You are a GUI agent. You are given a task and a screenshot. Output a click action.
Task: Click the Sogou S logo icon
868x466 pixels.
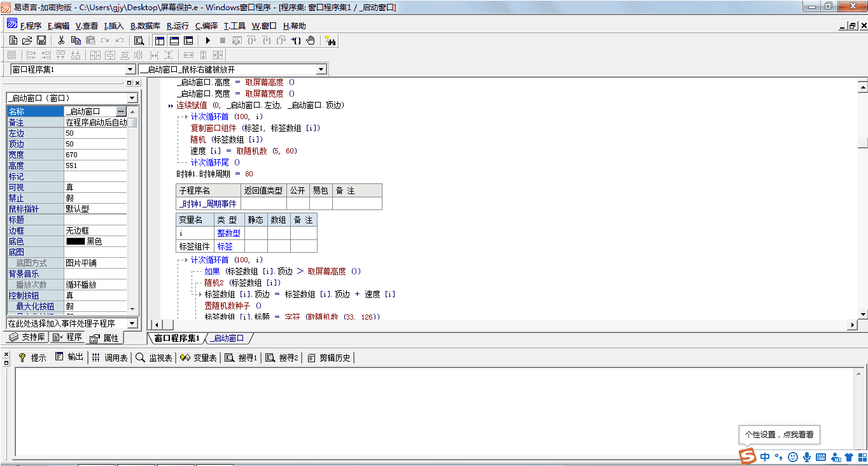click(x=747, y=456)
